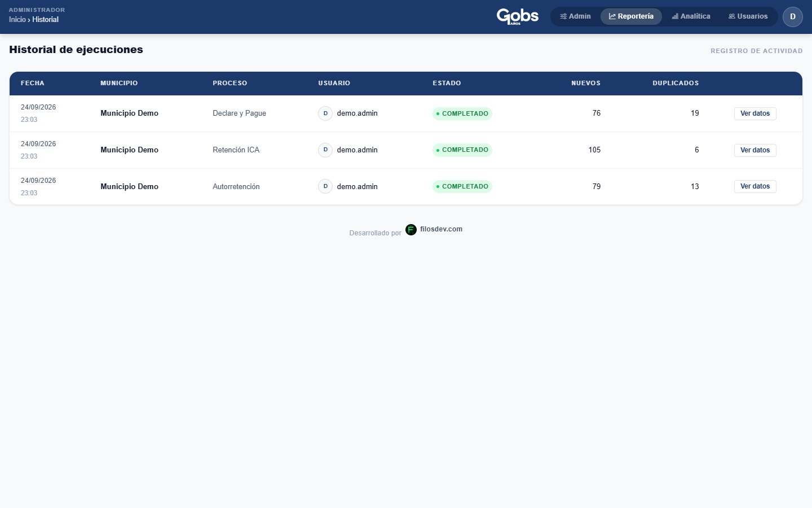Image resolution: width=812 pixels, height=508 pixels.
Task: Switch to the Reportería tab
Action: 631,16
